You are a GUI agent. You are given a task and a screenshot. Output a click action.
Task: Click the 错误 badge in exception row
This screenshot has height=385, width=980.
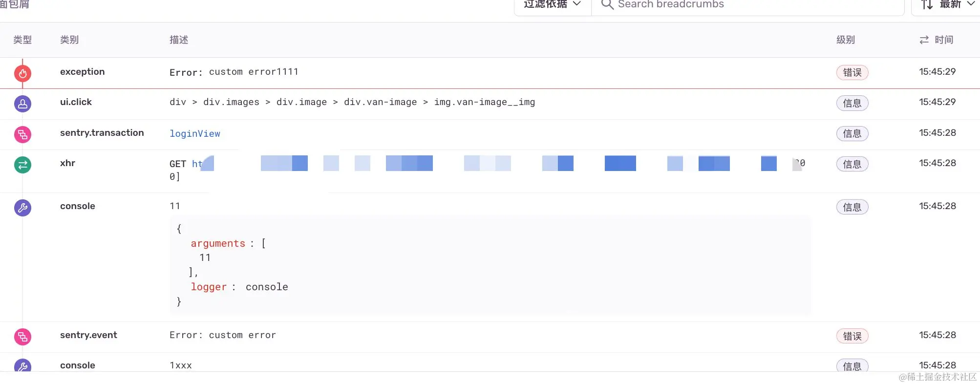click(852, 72)
